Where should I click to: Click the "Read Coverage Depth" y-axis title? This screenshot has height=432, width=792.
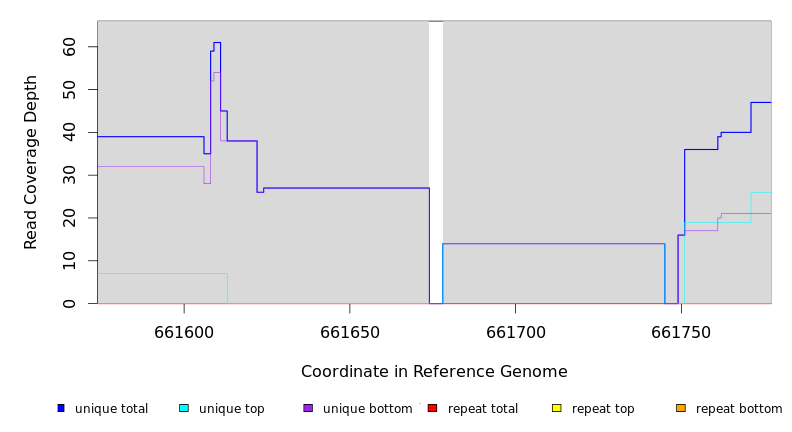click(31, 162)
